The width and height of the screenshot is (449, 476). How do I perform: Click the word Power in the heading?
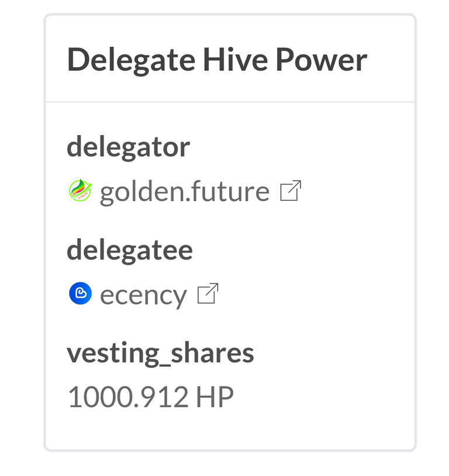coord(322,59)
